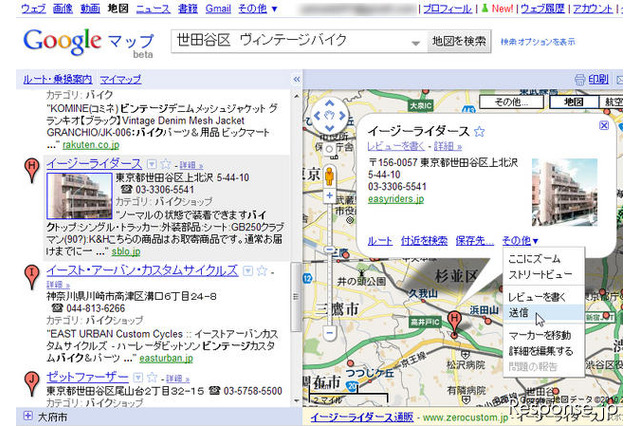Click the red marker J in results list
The image size is (640, 426).
point(31,384)
